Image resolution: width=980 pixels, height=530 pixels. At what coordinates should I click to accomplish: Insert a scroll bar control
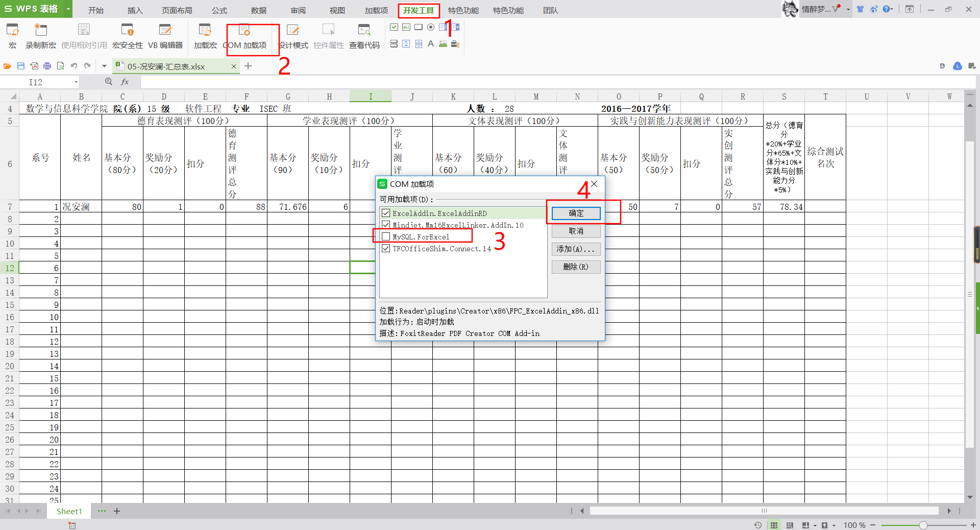(x=419, y=44)
